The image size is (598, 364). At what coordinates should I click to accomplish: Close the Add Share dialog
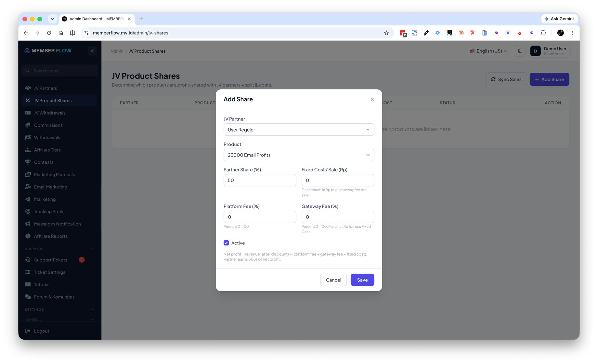pos(372,99)
